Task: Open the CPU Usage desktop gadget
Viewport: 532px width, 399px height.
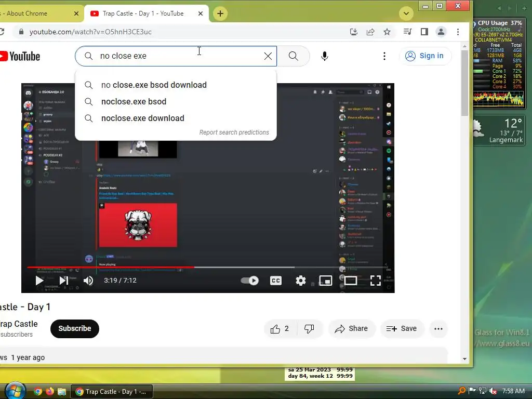Action: point(499,63)
